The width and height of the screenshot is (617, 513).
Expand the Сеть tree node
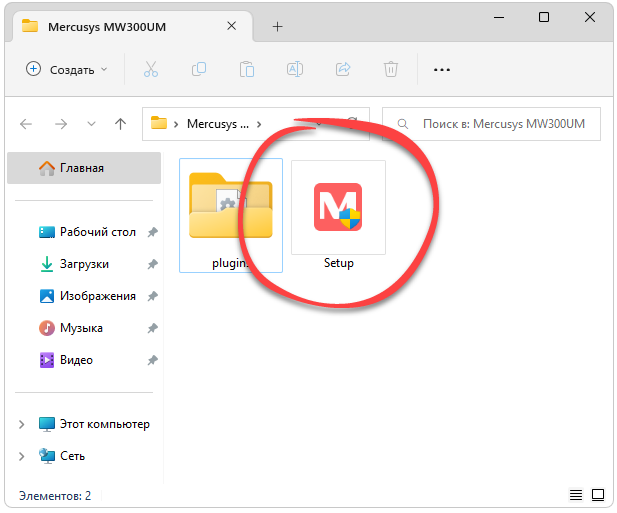pos(22,456)
